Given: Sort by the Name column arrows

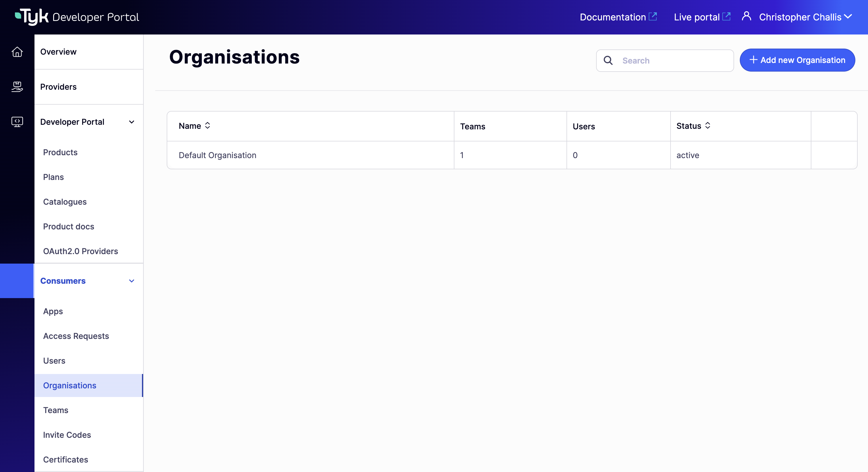Looking at the screenshot, I should [x=208, y=125].
